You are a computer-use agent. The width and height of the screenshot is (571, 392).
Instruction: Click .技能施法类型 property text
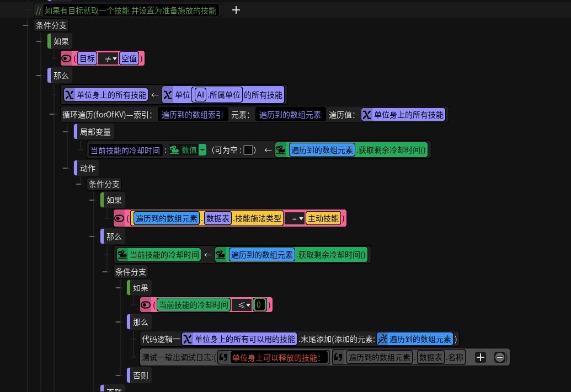[257, 218]
